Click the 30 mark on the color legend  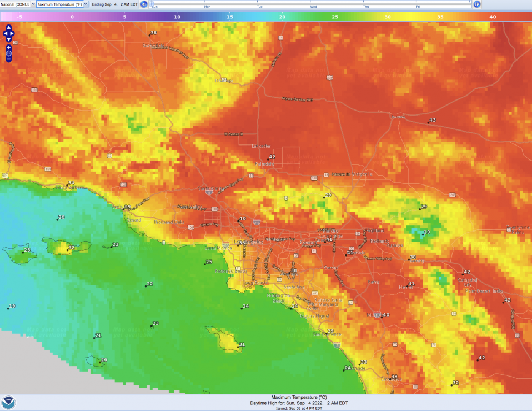388,17
